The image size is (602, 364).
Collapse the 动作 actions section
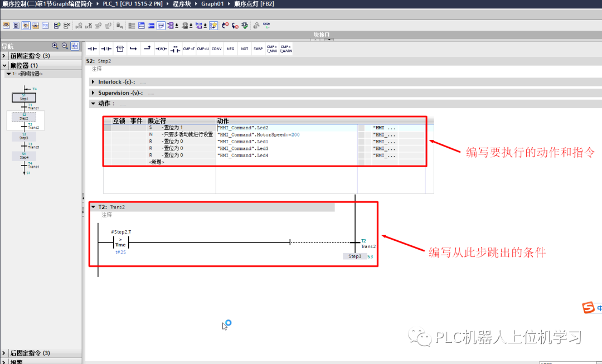[x=93, y=103]
